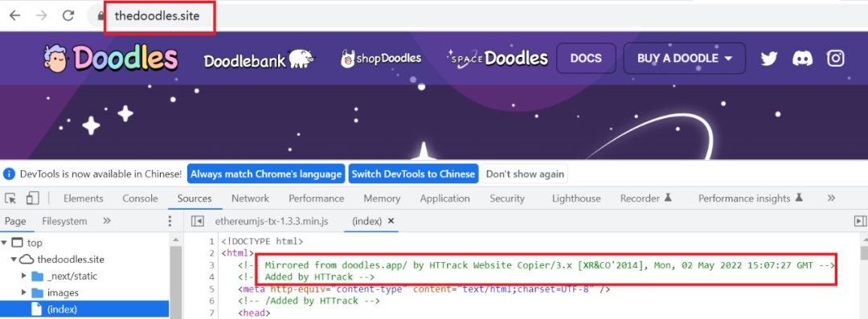Open the Space Doodles link

coord(497,58)
